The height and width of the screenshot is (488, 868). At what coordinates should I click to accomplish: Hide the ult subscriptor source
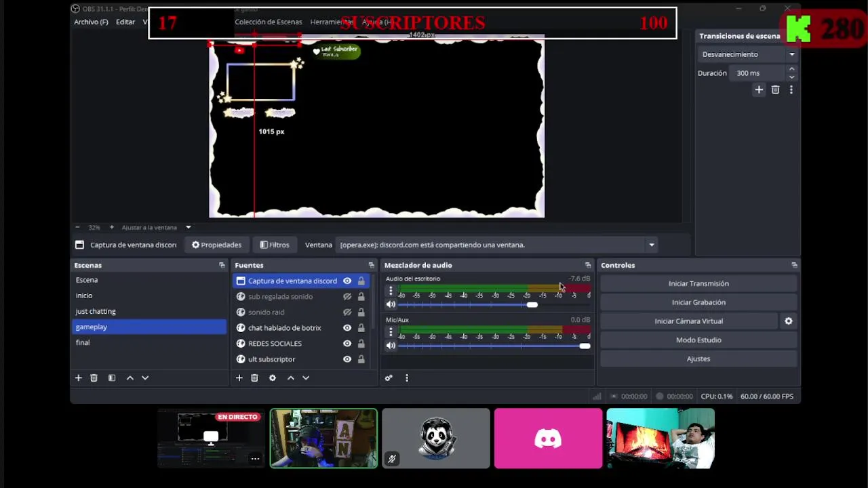347,359
